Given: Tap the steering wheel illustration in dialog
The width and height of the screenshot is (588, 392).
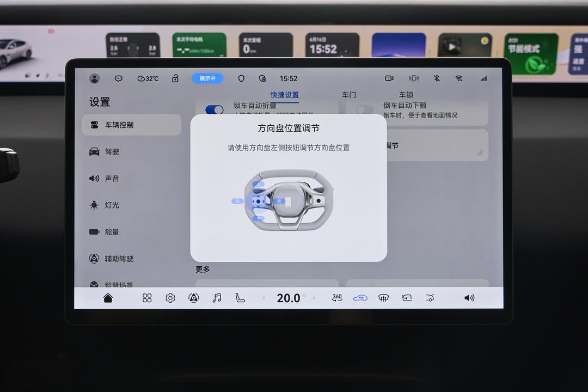Looking at the screenshot, I should click(289, 200).
